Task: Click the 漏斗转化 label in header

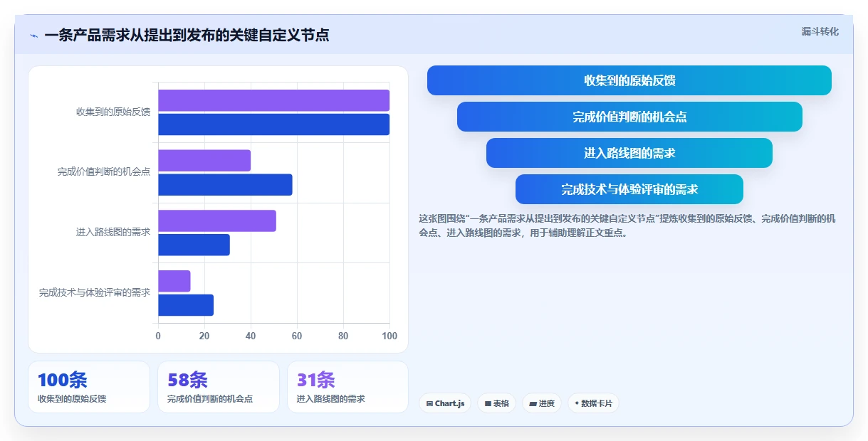Action: pyautogui.click(x=820, y=31)
